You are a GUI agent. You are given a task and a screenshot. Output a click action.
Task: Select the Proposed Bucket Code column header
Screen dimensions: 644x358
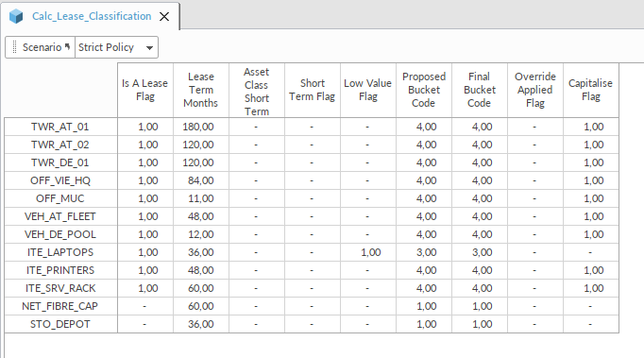click(424, 90)
